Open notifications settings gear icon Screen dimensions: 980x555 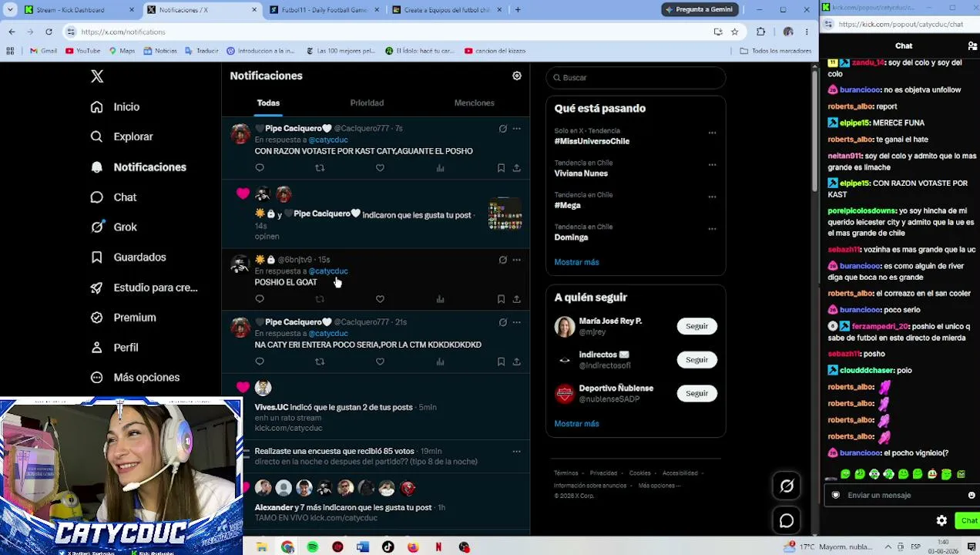click(x=517, y=76)
